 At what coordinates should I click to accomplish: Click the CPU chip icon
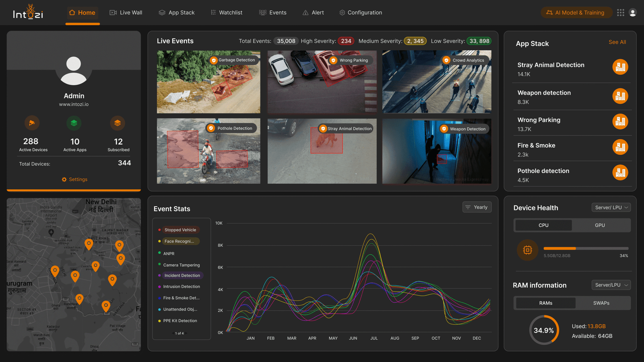click(527, 250)
